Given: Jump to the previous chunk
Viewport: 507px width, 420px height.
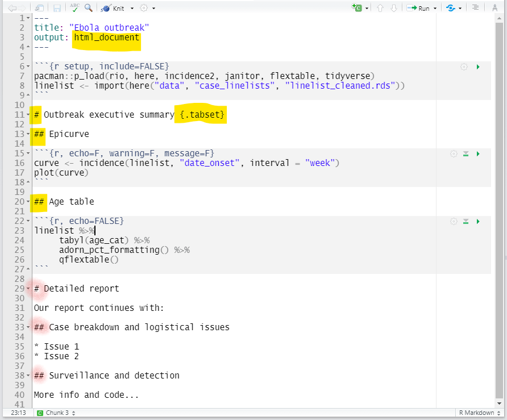Looking at the screenshot, I should click(381, 8).
